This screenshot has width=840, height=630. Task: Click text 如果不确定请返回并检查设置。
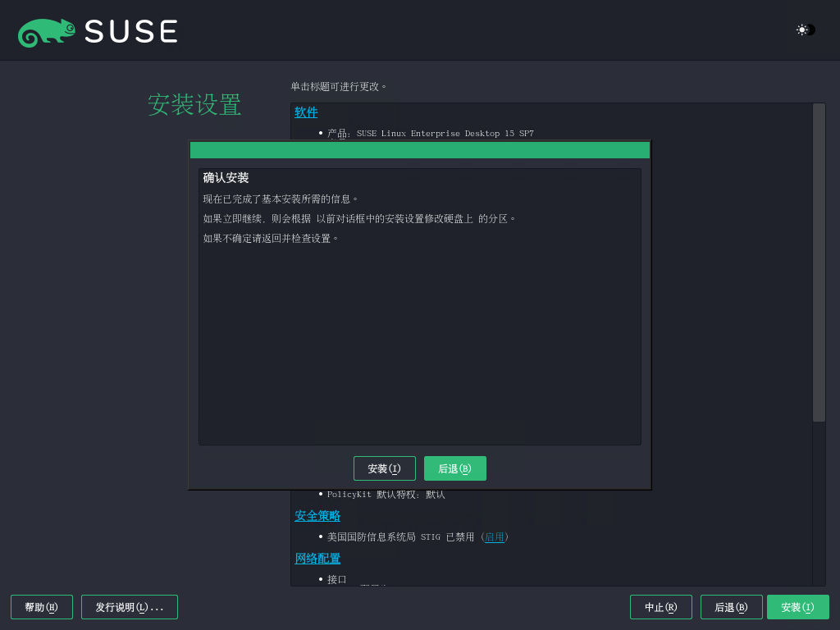(x=271, y=239)
